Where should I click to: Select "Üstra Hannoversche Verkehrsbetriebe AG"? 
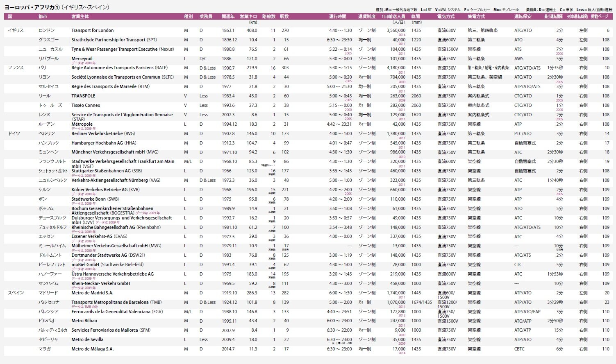pyautogui.click(x=113, y=274)
